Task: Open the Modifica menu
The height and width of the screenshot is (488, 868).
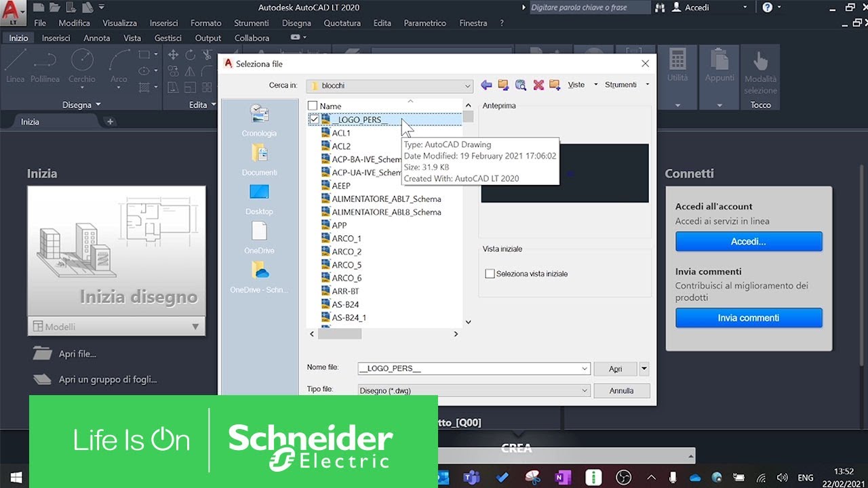Action: tap(75, 23)
